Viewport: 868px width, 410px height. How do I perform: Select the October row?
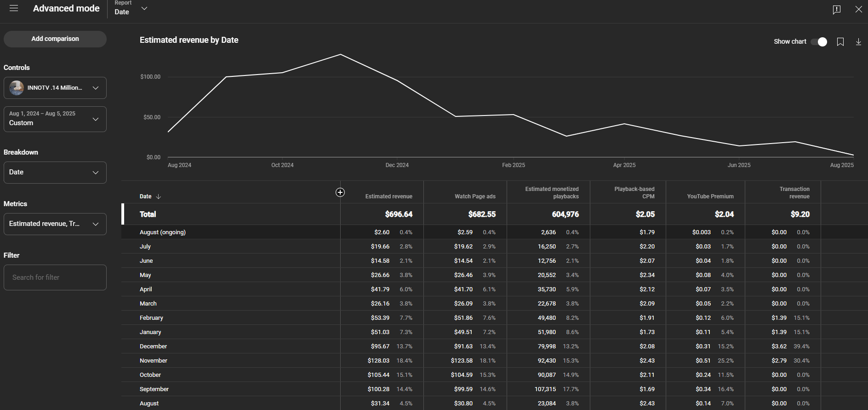(494, 375)
